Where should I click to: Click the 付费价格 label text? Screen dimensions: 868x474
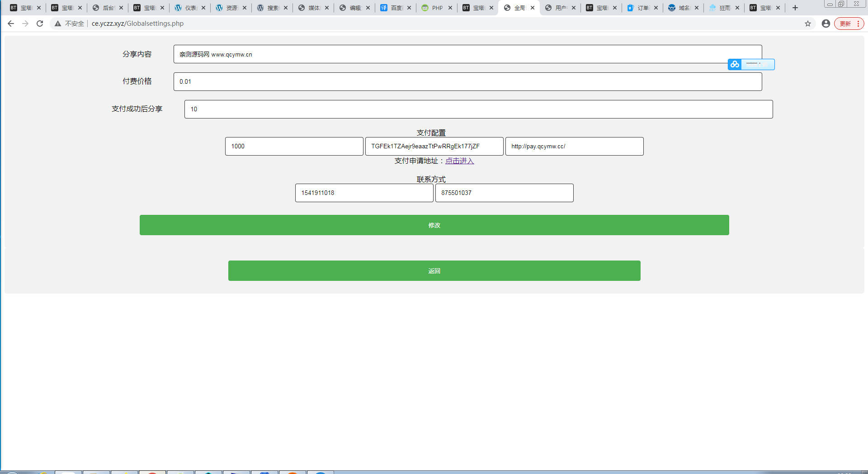[x=137, y=81]
